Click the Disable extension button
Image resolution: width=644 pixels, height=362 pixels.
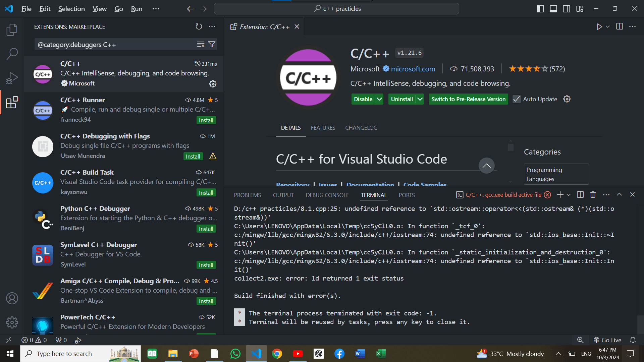tap(363, 99)
